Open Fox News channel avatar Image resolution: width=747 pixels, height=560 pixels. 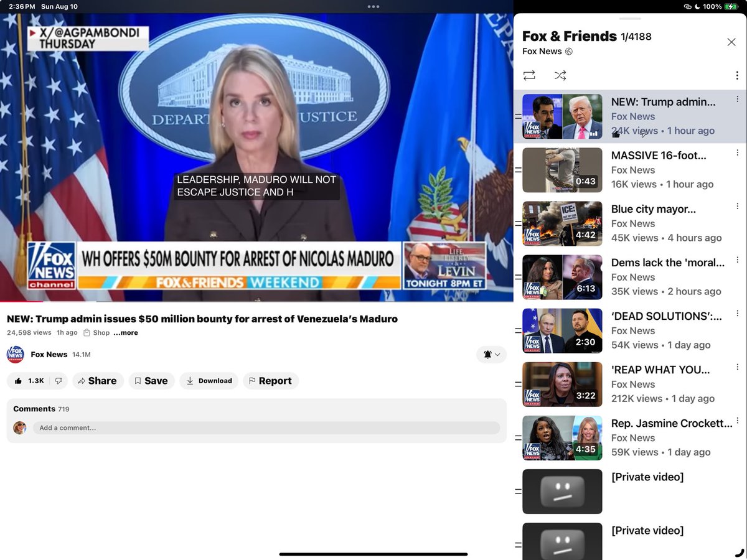pyautogui.click(x=16, y=355)
